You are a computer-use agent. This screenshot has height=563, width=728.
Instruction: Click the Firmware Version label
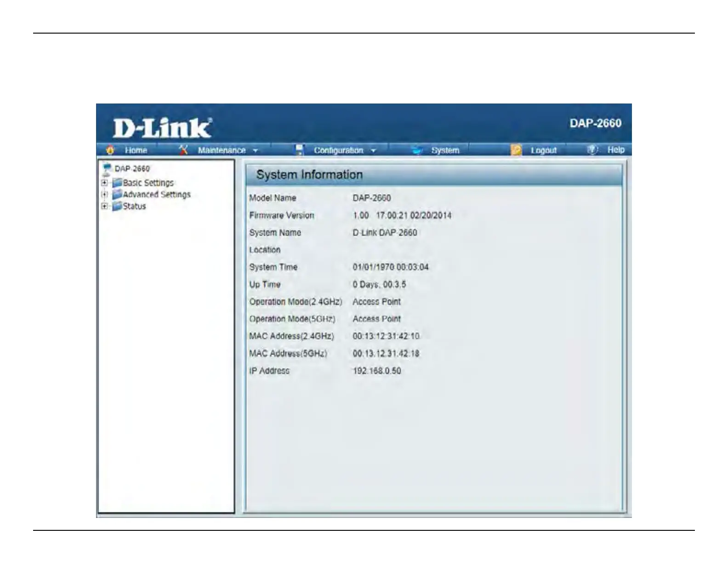click(x=282, y=216)
